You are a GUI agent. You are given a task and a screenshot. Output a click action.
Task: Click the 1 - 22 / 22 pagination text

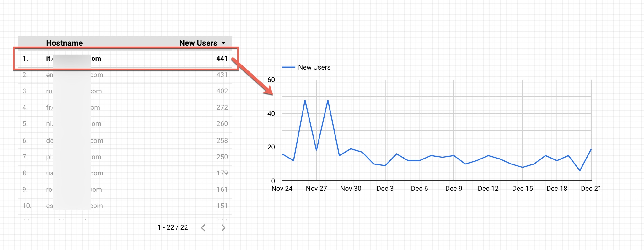click(x=173, y=227)
